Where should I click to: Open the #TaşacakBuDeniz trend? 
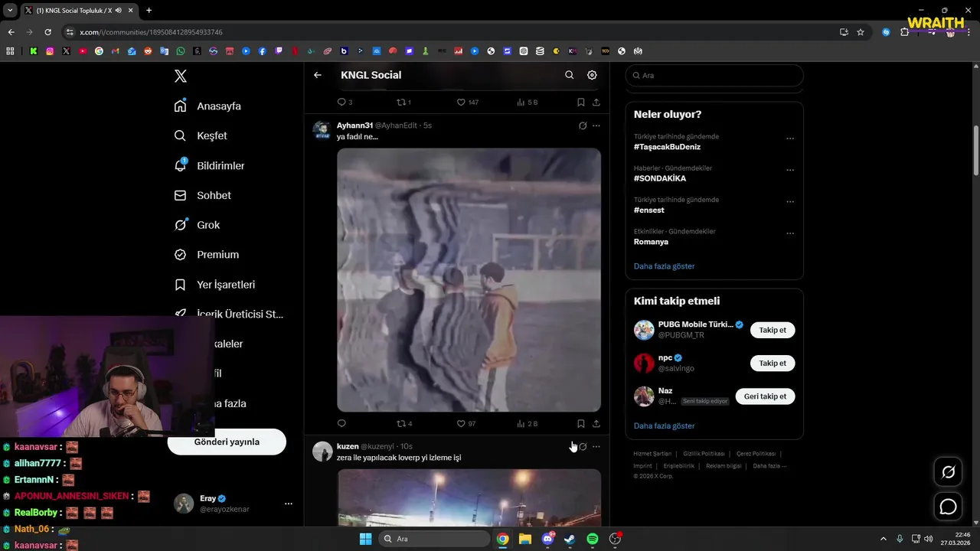(667, 147)
